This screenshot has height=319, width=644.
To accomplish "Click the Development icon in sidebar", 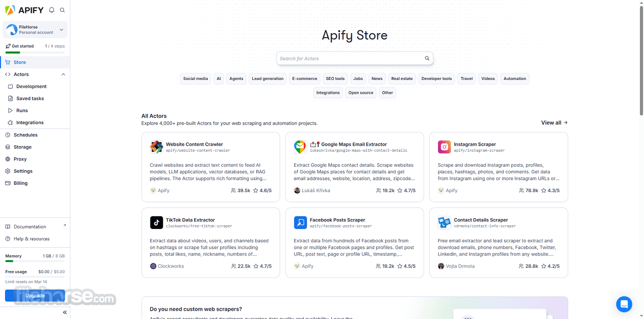I will coord(11,86).
